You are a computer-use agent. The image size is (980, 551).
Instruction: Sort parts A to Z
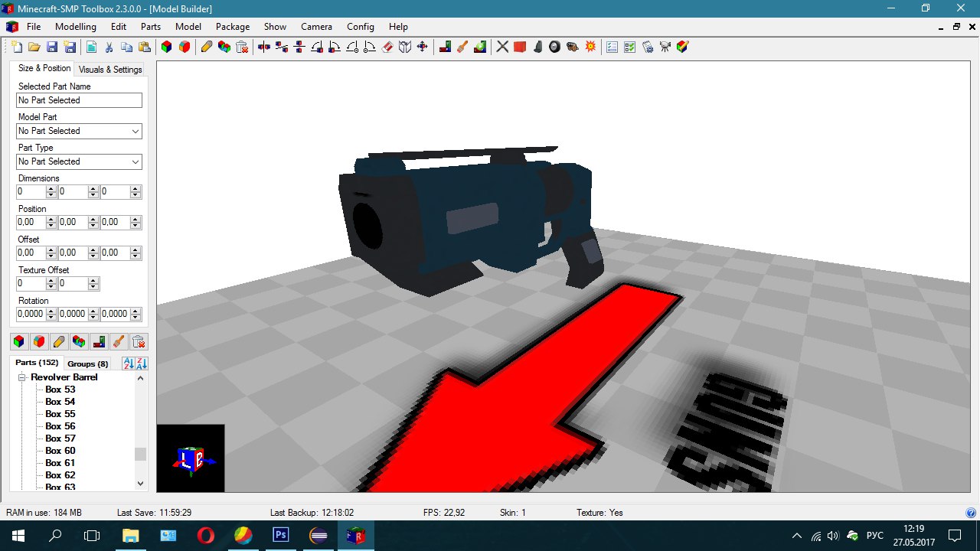pyautogui.click(x=129, y=364)
